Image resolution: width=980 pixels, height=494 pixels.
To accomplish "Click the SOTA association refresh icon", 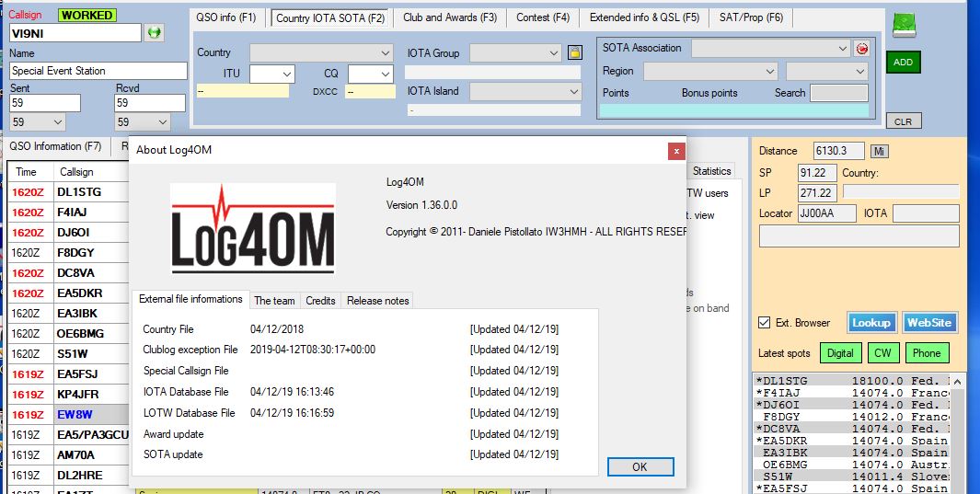I will pos(862,48).
